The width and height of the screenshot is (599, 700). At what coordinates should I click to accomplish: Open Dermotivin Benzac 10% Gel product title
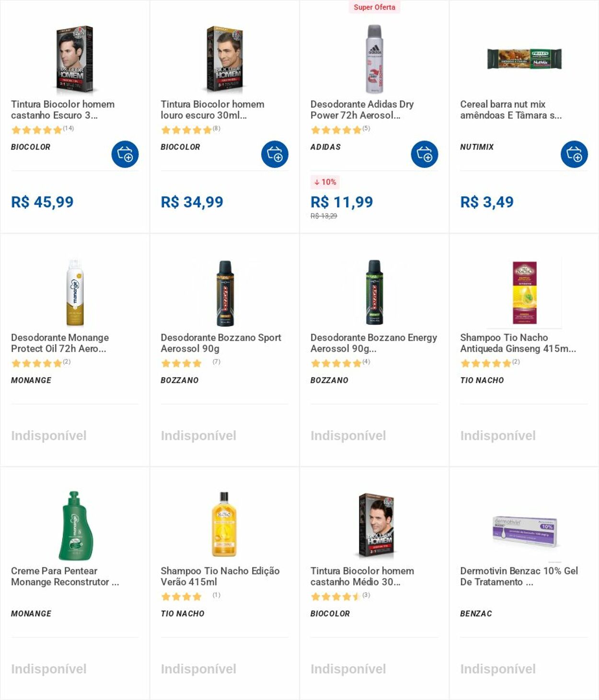click(x=519, y=576)
